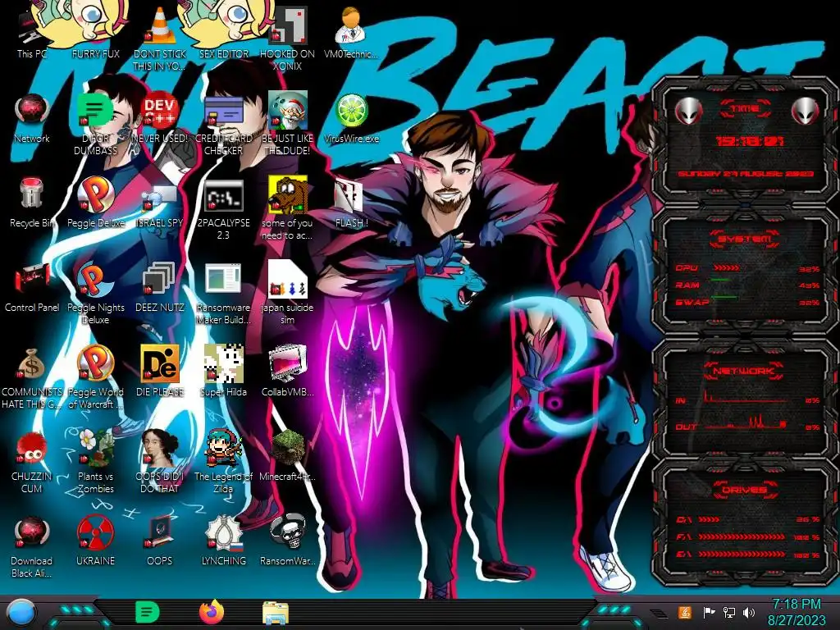Open the taskbar clock showing 7:18 PM

click(x=796, y=612)
